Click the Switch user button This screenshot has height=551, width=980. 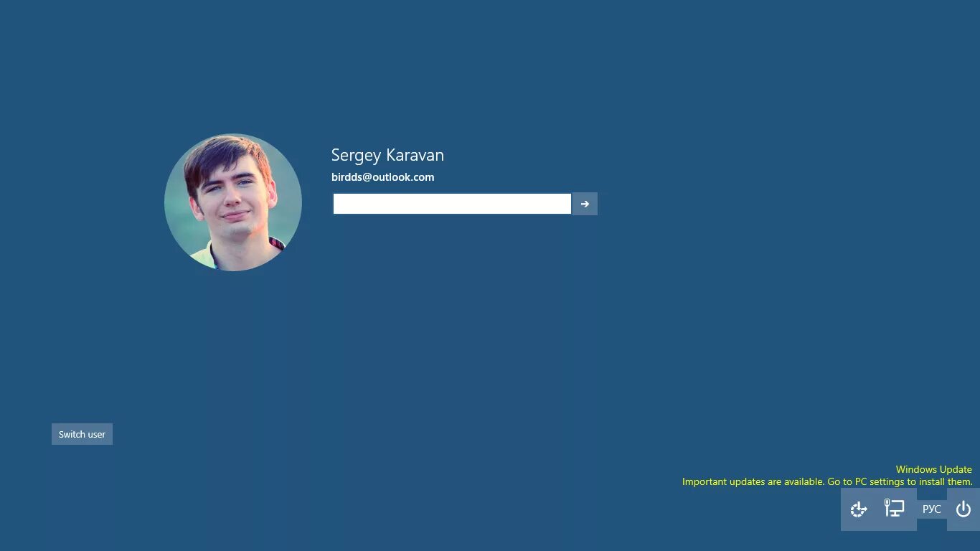tap(82, 434)
